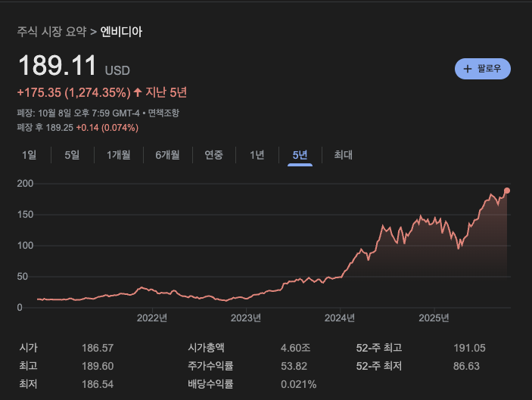The height and width of the screenshot is (400, 532).
Task: Click the 시가총액 value 4.60조
Action: pyautogui.click(x=295, y=348)
